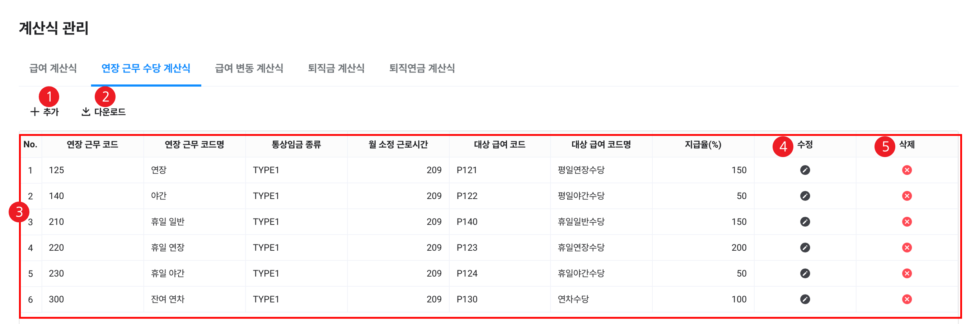The image size is (980, 324).
Task: Delete the 잔여 연차 row
Action: point(906,299)
